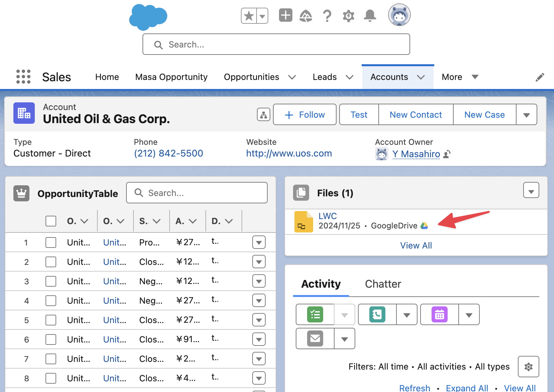Image resolution: width=554 pixels, height=392 pixels.
Task: Open the S. column header menu
Action: coord(157,221)
